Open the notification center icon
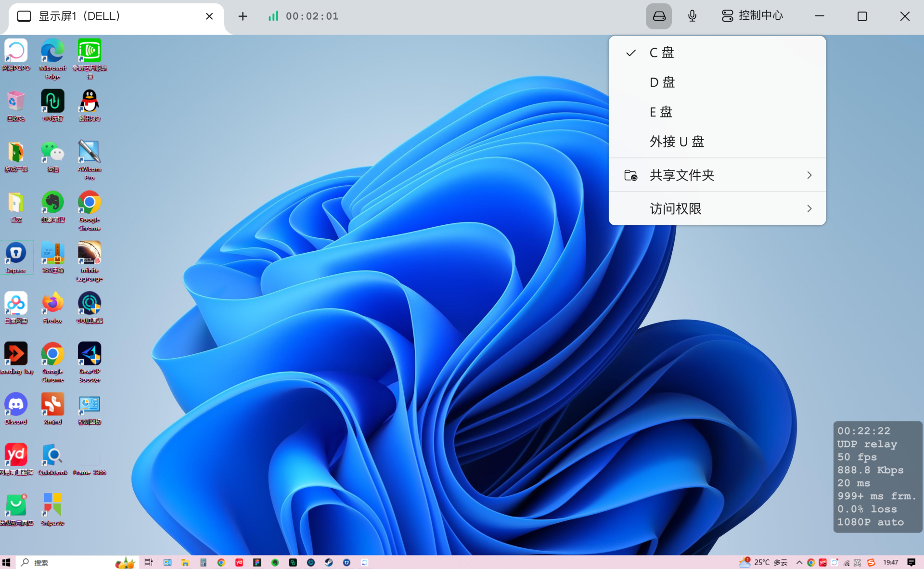 [x=911, y=562]
